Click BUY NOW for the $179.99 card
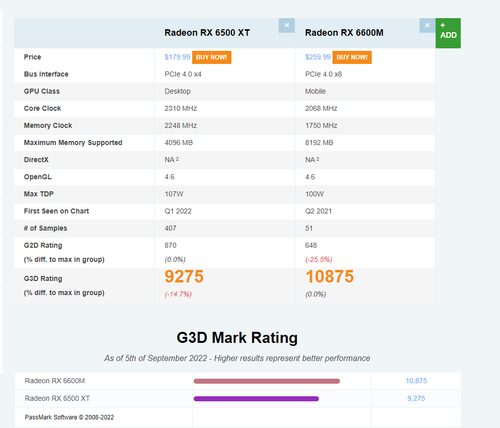This screenshot has height=428, width=500. pyautogui.click(x=211, y=57)
